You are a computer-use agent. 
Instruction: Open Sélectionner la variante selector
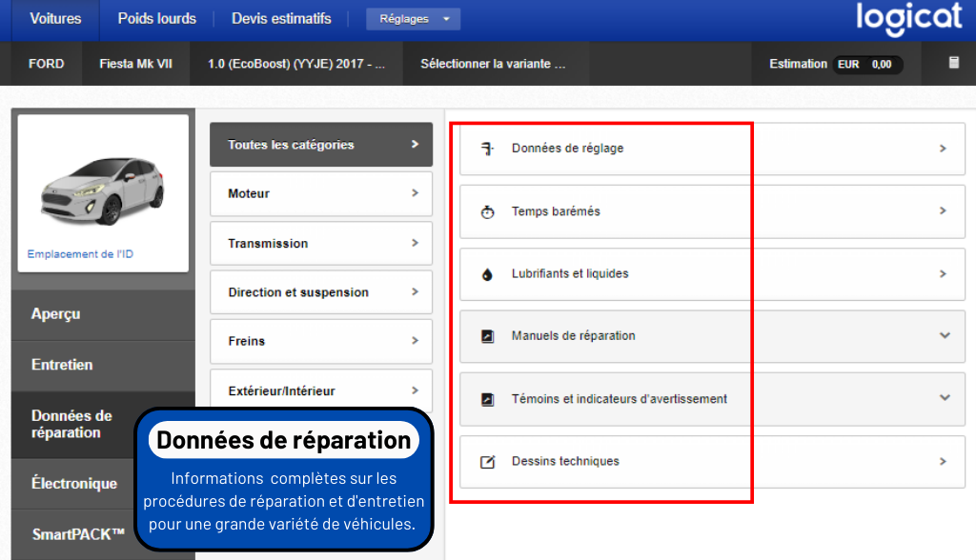click(x=493, y=64)
